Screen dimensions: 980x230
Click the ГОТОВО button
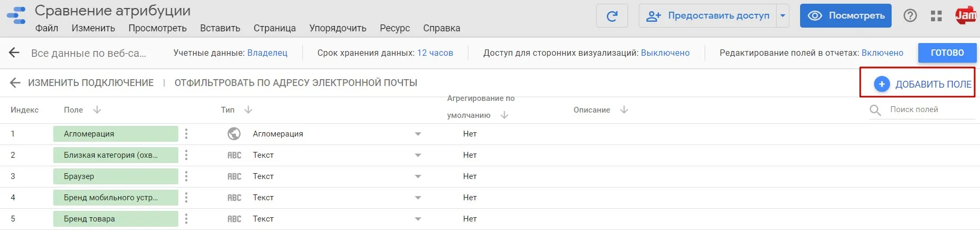point(948,53)
